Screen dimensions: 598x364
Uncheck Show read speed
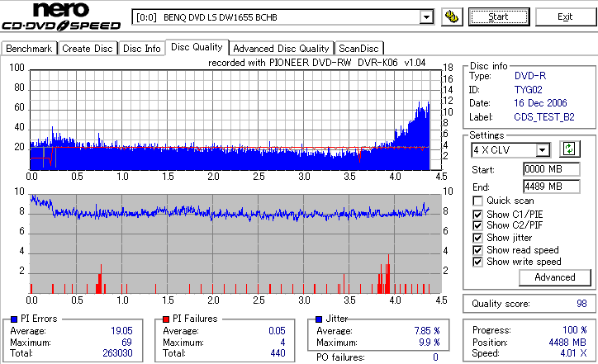click(477, 250)
